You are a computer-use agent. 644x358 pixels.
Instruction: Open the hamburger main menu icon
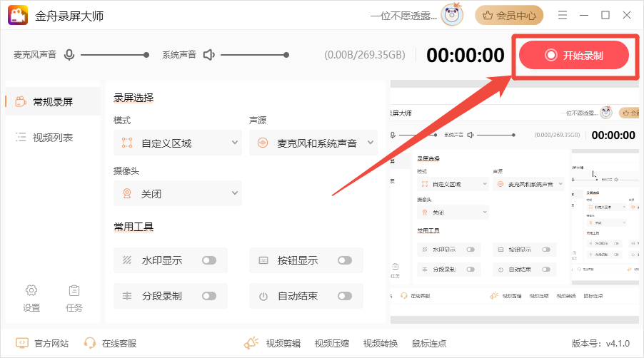click(x=563, y=15)
